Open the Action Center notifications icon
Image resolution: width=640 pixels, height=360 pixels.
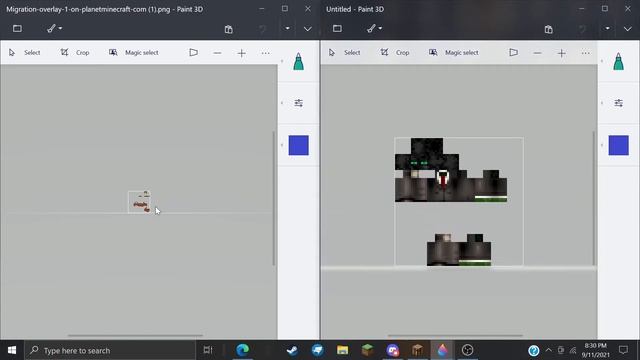pos(623,350)
